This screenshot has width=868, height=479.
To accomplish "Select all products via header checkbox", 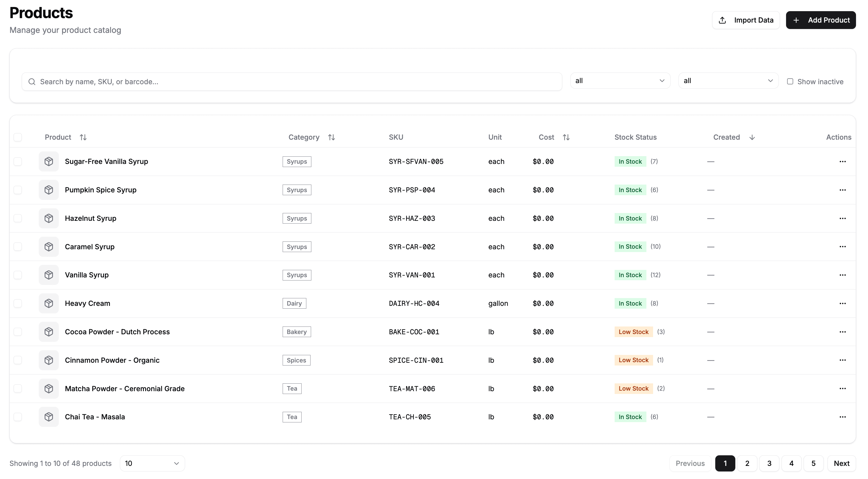I will (x=18, y=137).
